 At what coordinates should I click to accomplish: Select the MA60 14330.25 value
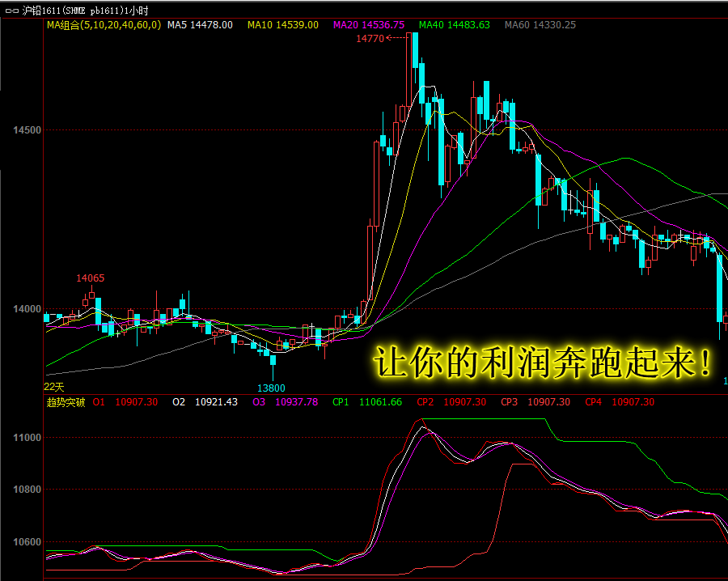540,25
